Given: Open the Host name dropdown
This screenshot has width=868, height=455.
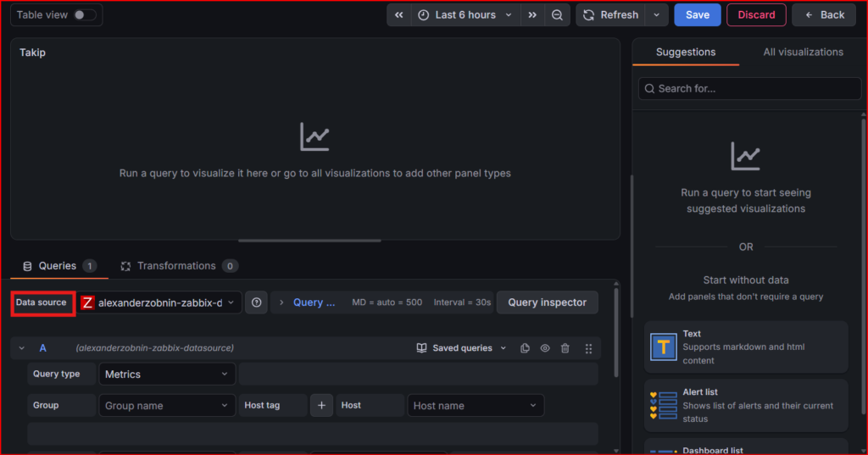Looking at the screenshot, I should tap(476, 406).
